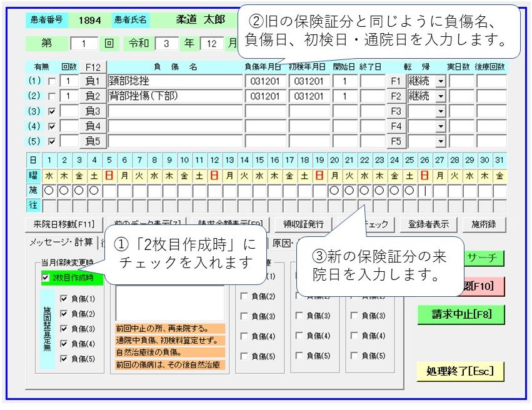Image resolution: width=532 pixels, height=410 pixels.
Task: Click the 来院日移動[F11] button
Action: 59,224
